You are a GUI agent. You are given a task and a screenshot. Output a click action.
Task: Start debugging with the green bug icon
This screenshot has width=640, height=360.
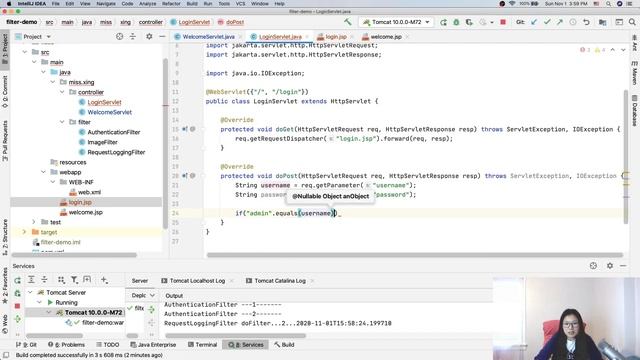coord(456,22)
